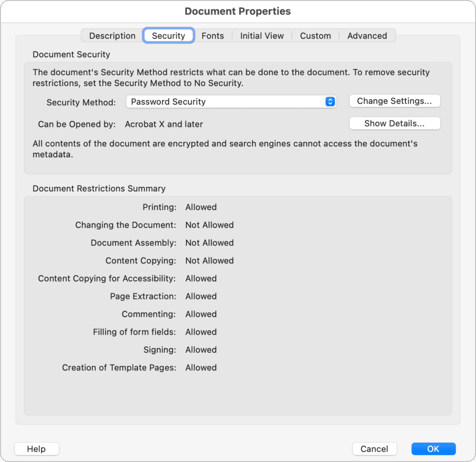This screenshot has height=462, width=476.
Task: Confirm the dialog with OK
Action: pos(433,449)
